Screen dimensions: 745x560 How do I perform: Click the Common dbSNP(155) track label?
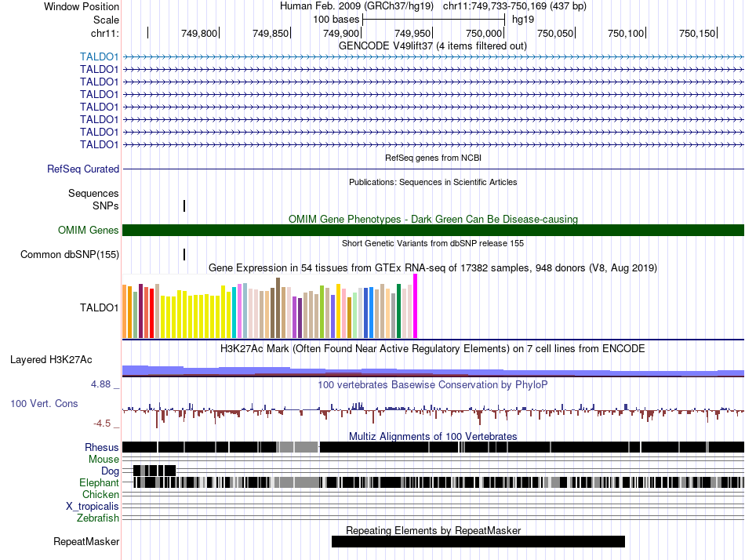[x=70, y=254]
